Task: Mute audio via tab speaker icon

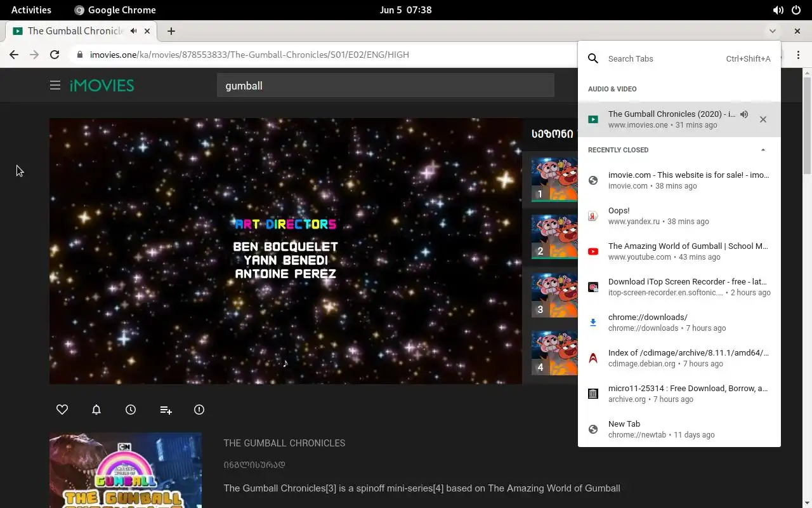Action: click(x=134, y=30)
